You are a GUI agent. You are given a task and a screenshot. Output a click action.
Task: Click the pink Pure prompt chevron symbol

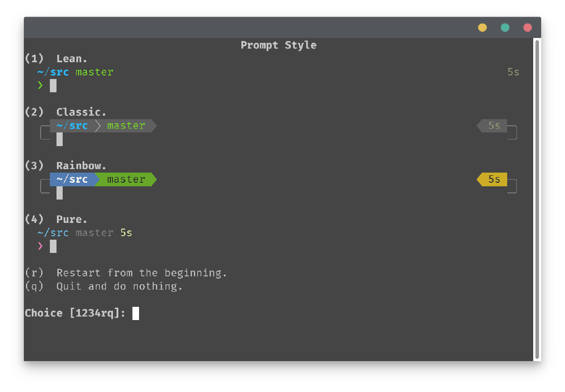point(40,246)
